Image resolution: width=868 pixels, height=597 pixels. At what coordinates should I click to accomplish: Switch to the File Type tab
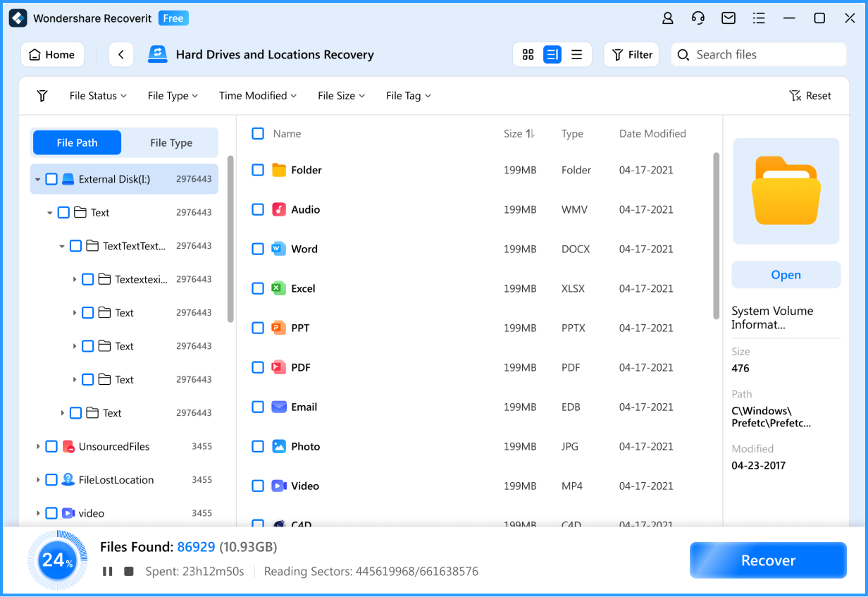(171, 142)
